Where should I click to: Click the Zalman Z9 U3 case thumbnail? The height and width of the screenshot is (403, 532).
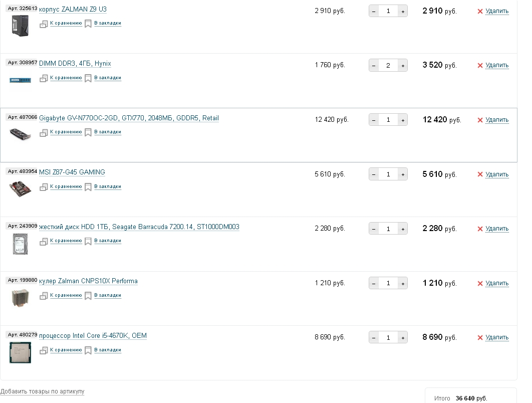(x=20, y=25)
